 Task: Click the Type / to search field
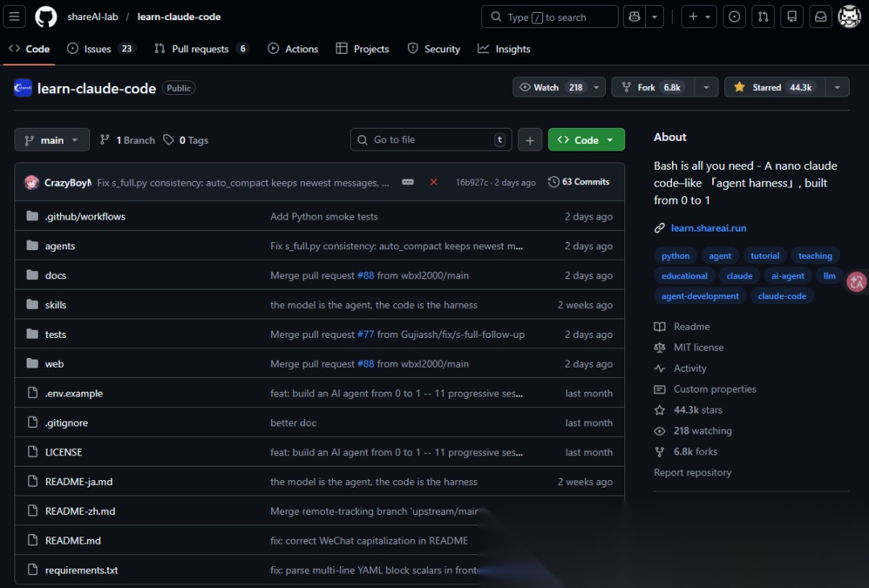tap(550, 17)
